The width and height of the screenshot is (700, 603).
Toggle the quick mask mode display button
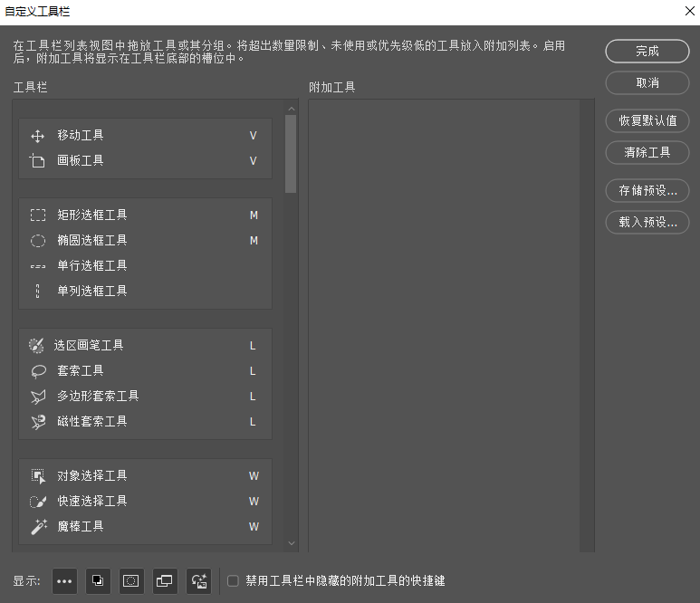point(131,581)
